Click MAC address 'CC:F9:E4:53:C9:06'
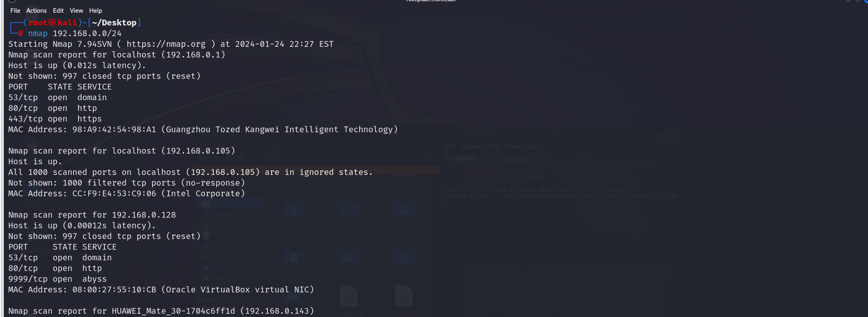Screen dimensions: 868x317 (x=114, y=193)
